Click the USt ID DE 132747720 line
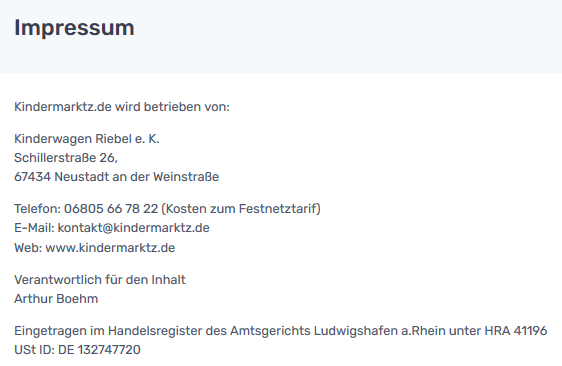 pos(77,350)
